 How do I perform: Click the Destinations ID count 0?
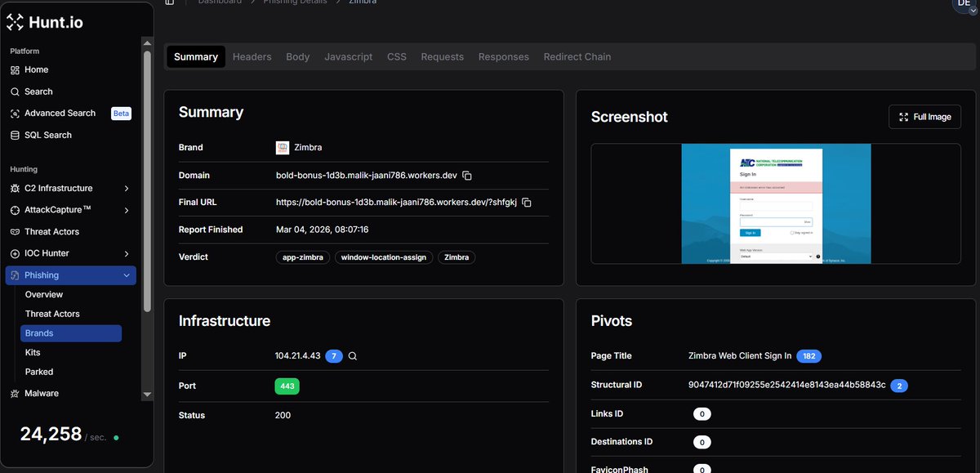[702, 442]
